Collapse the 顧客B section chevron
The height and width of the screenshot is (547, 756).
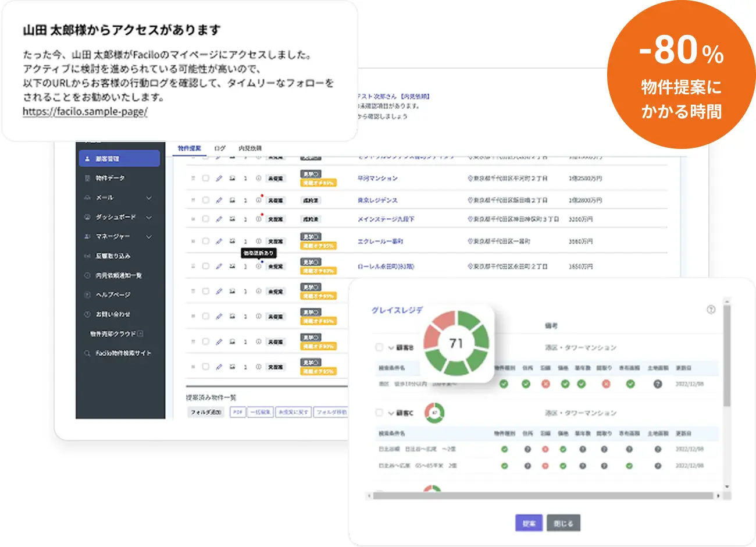click(x=391, y=348)
